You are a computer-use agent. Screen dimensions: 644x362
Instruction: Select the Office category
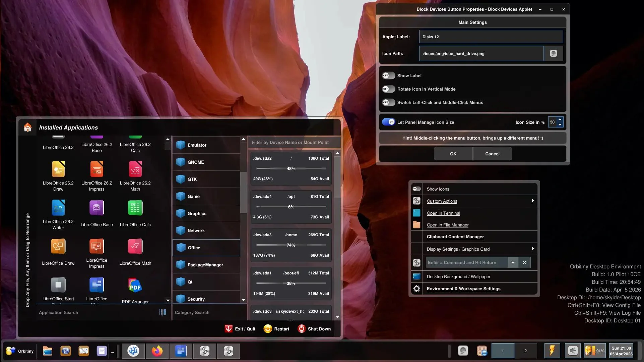(206, 248)
